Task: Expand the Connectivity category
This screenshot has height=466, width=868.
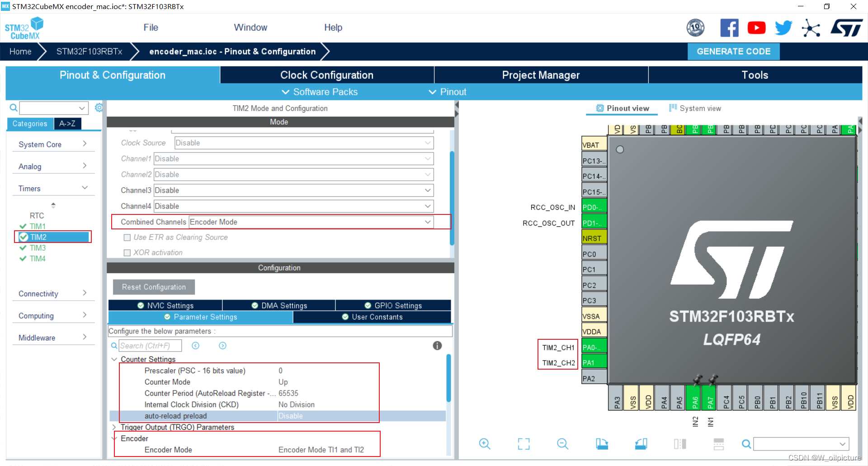Action: point(53,294)
